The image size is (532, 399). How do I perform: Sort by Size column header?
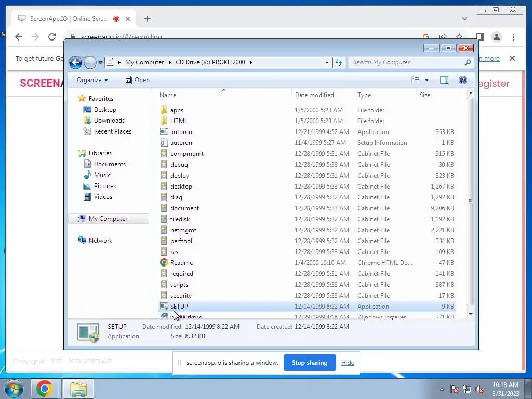[x=437, y=95]
